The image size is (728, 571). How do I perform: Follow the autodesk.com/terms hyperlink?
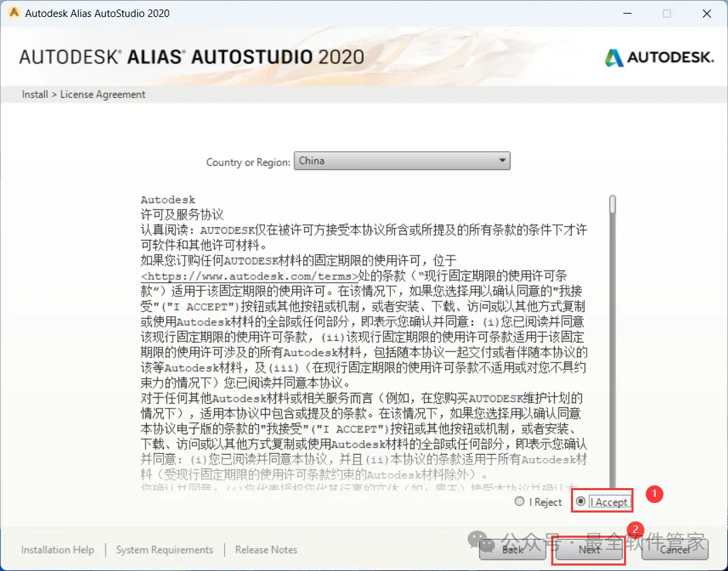pos(249,276)
